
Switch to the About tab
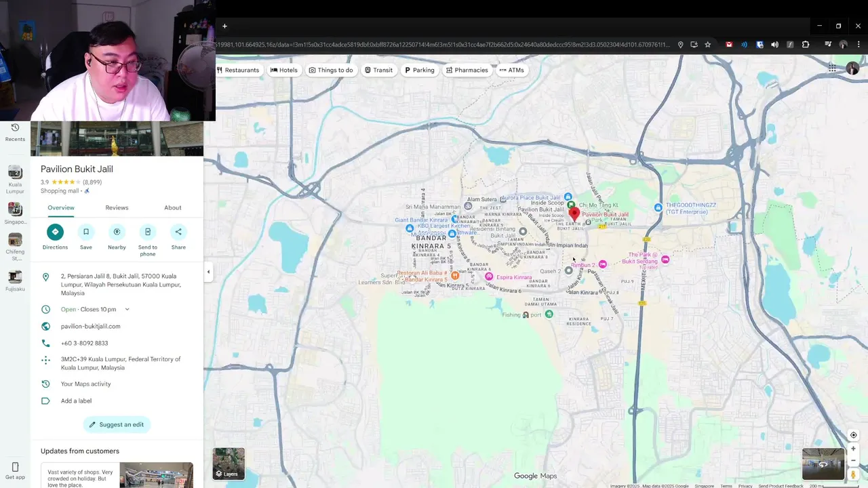click(x=172, y=207)
